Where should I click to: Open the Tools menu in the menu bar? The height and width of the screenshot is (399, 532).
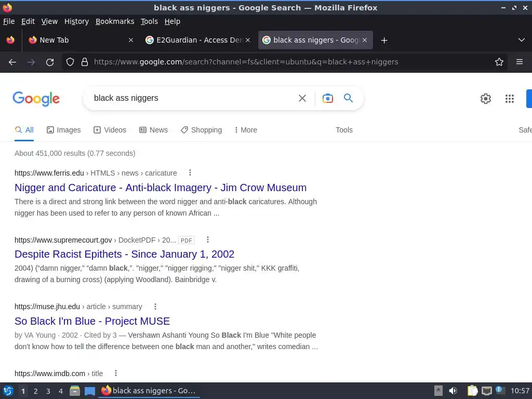[149, 21]
